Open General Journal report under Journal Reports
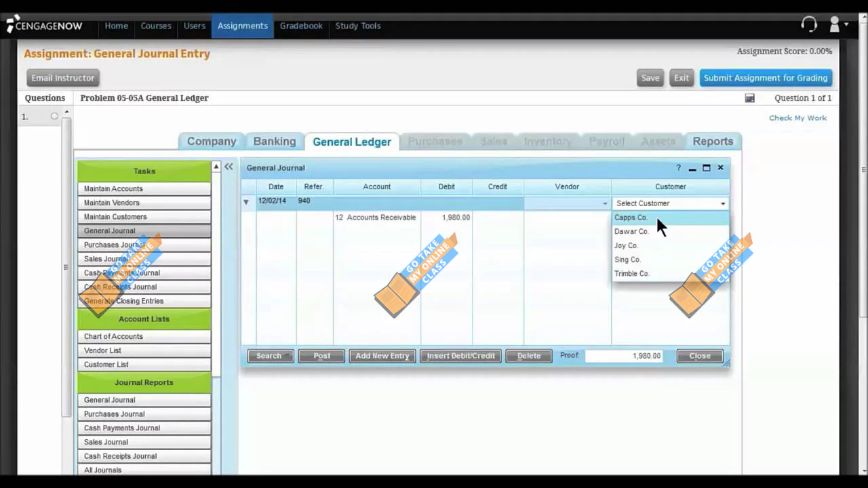Screen dimensions: 868x488 [144, 400]
